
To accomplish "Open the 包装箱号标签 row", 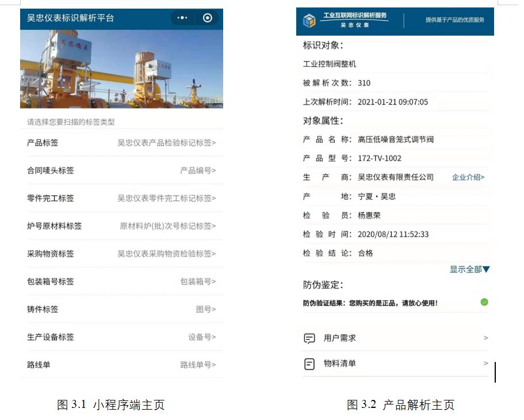I will (x=121, y=282).
